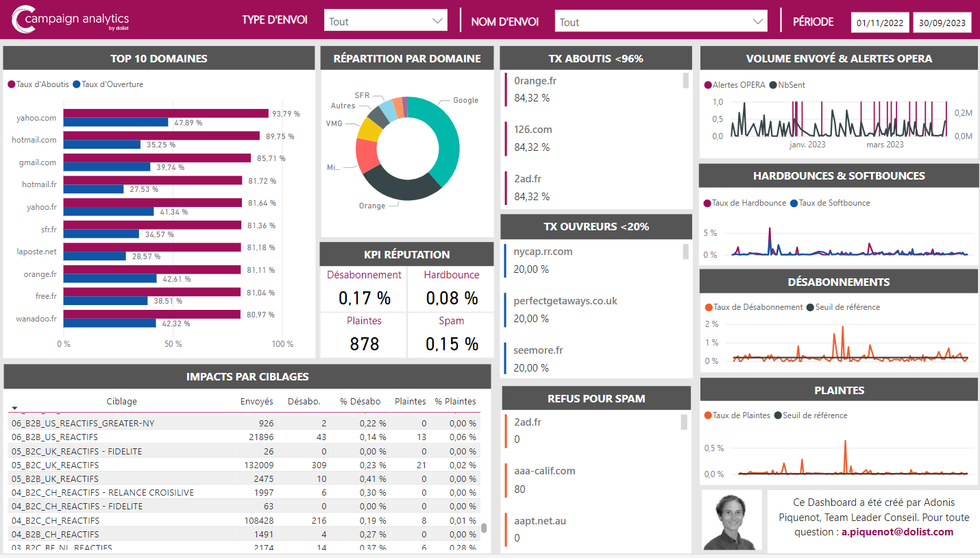Sort table by % Plaintes column header

point(455,402)
